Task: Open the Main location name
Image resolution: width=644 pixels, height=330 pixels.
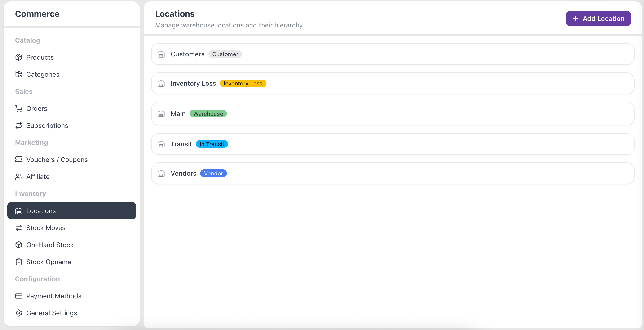Action: coord(178,114)
